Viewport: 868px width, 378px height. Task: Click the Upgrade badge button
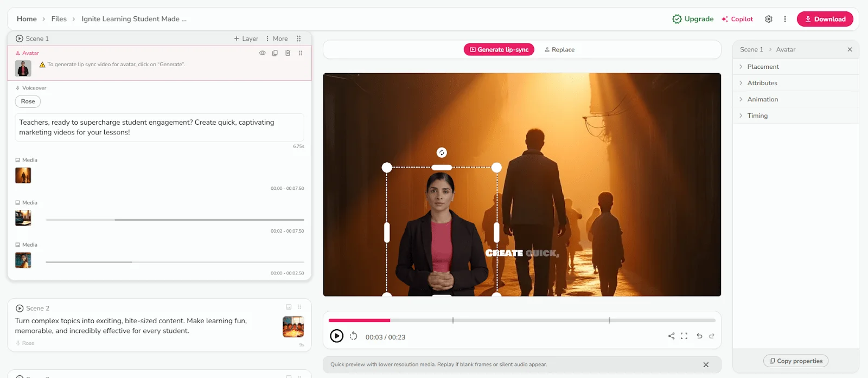tap(693, 19)
